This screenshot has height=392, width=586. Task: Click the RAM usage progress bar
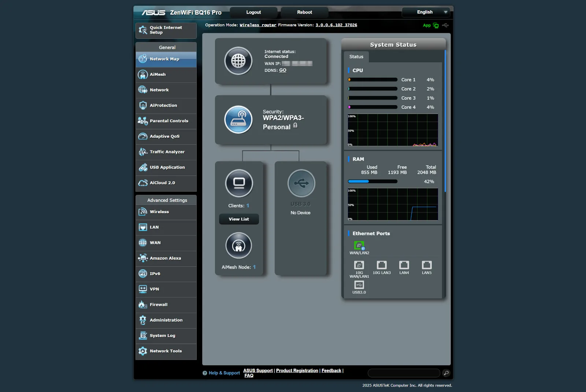click(372, 181)
